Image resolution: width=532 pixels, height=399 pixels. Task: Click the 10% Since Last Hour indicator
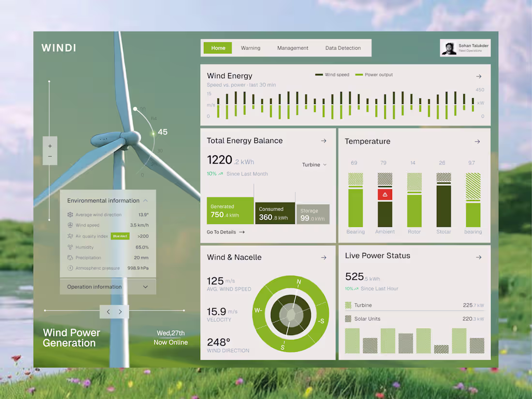pos(371,288)
